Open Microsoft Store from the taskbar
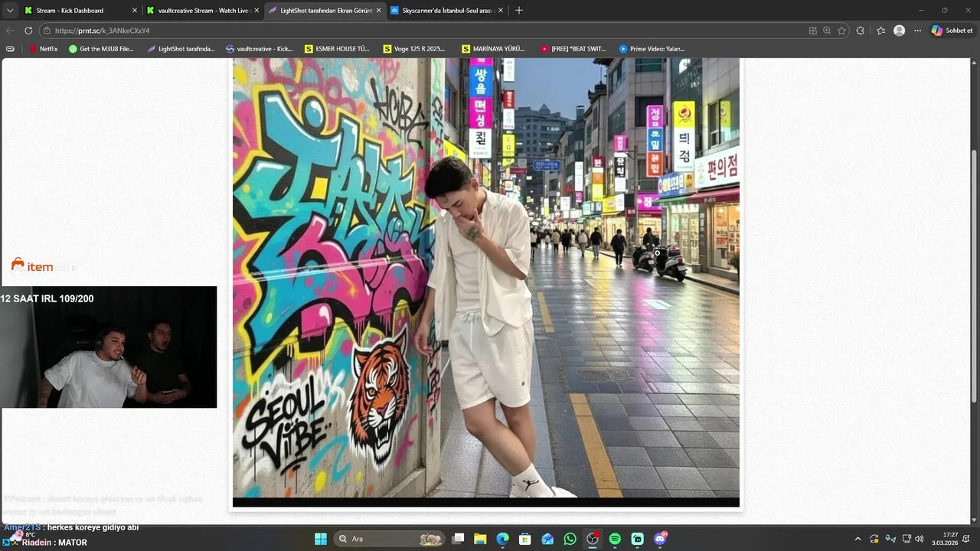980x551 pixels. click(525, 539)
